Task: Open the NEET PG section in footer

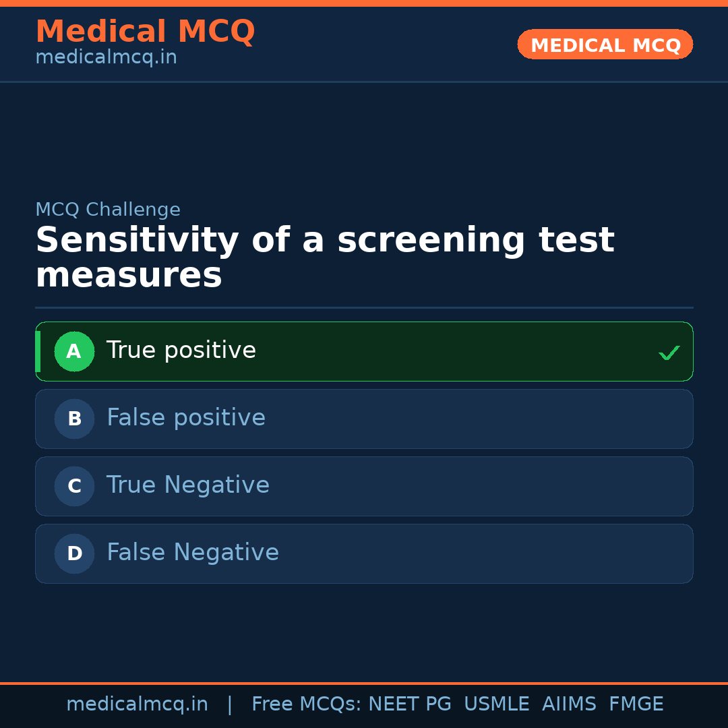Action: (409, 704)
